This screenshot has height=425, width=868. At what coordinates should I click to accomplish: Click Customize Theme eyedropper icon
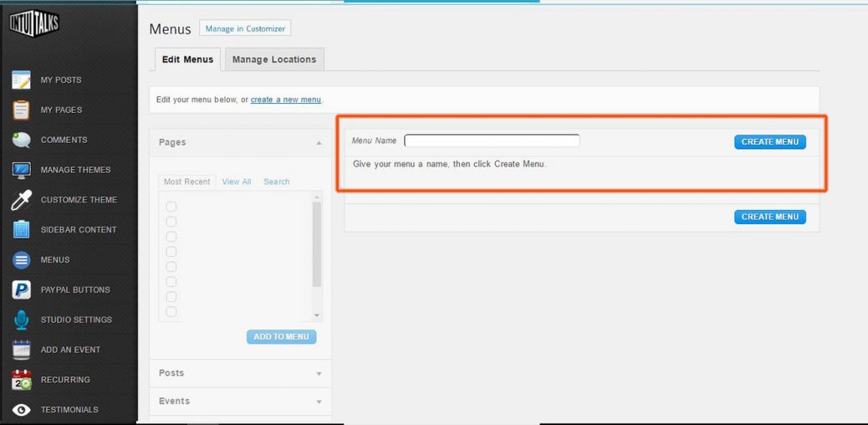(x=22, y=199)
